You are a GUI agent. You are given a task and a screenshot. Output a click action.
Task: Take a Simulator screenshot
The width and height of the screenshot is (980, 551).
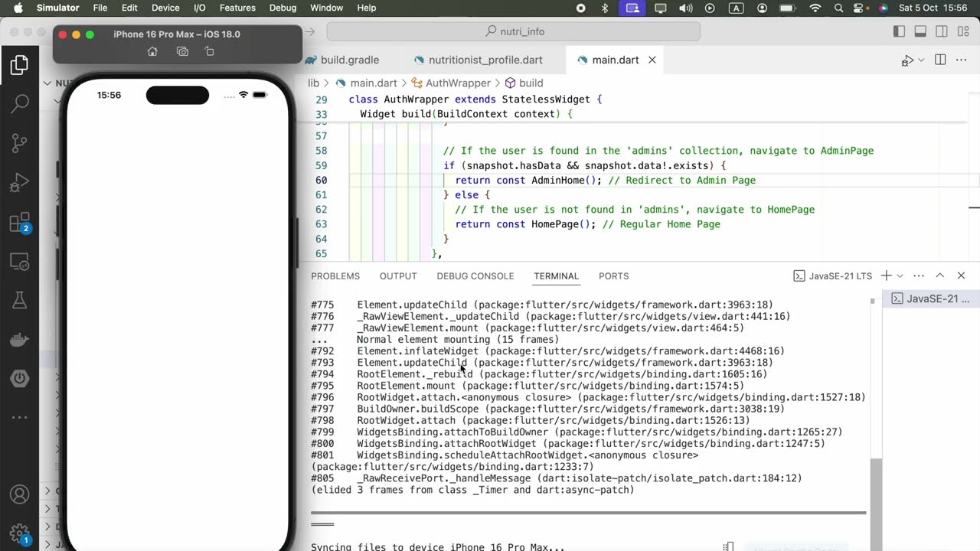click(182, 52)
